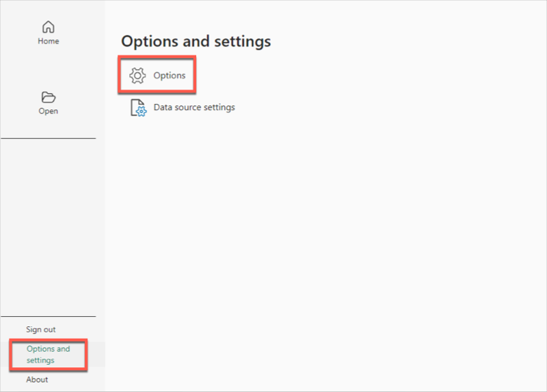Select the Open label in the sidebar

(48, 111)
